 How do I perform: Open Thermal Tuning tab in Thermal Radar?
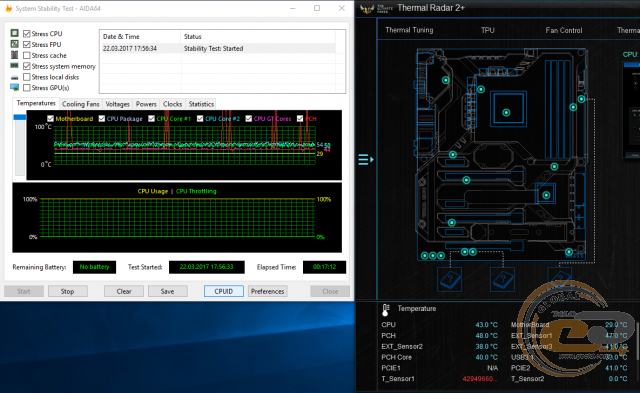[409, 30]
